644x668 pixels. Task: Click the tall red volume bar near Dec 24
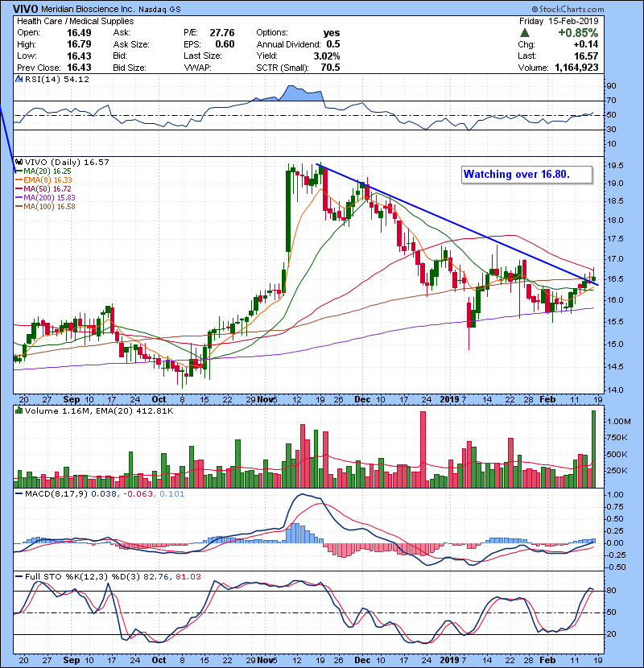423,449
